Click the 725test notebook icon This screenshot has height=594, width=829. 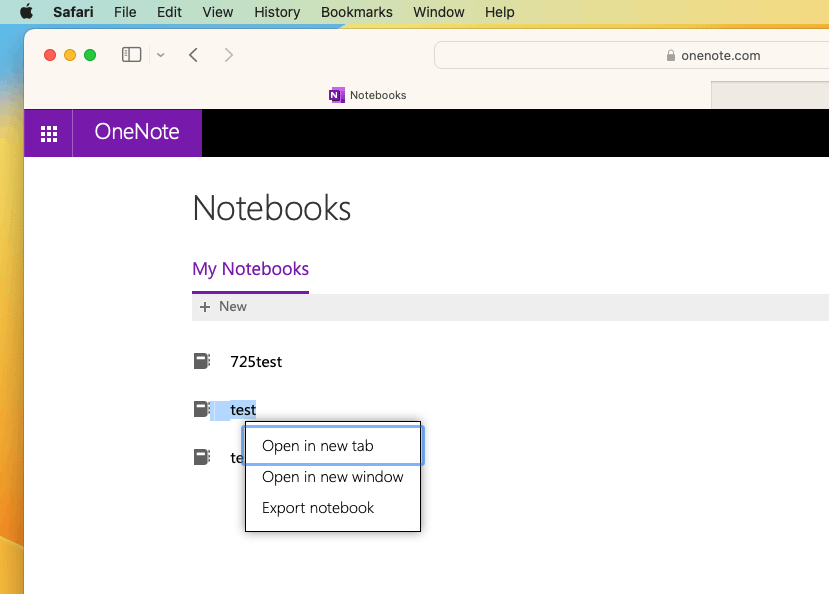(201, 361)
